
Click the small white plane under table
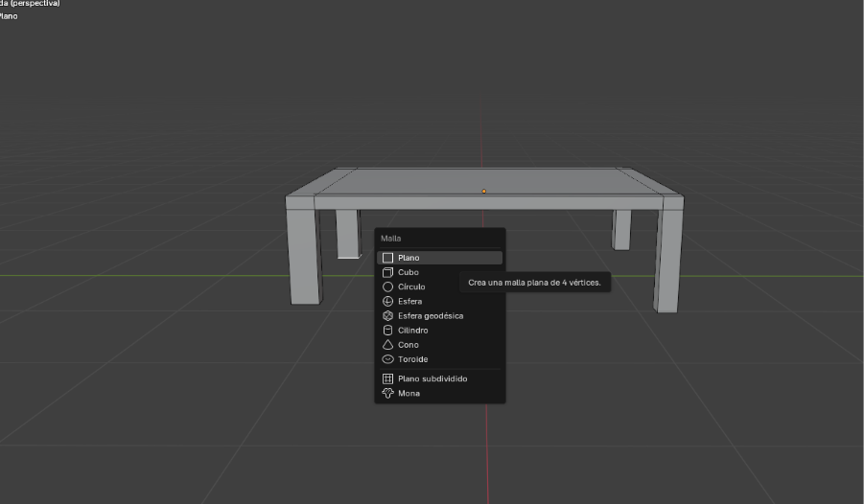(348, 256)
